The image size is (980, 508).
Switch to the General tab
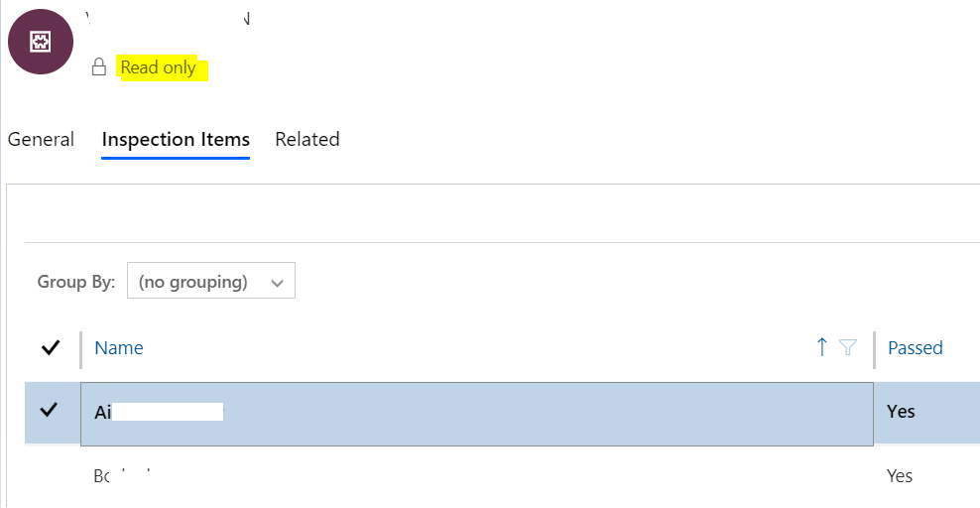41,139
